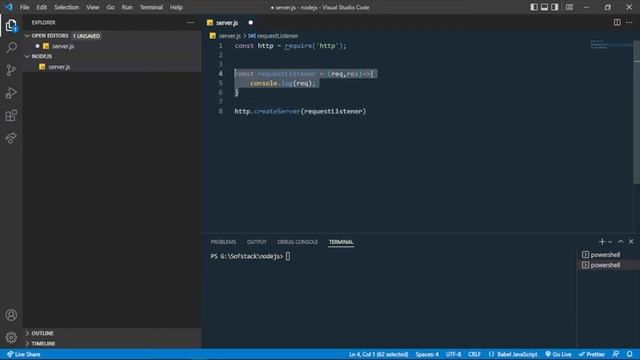Open server.js under NODEJS folder
640x360 pixels.
(x=59, y=67)
